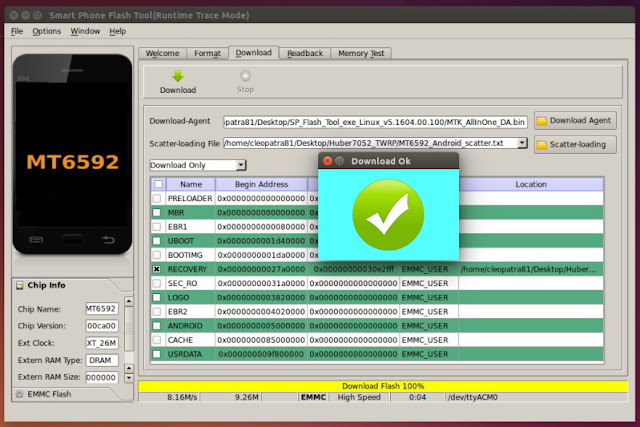Click the folder icon on Download Agent button

point(542,121)
